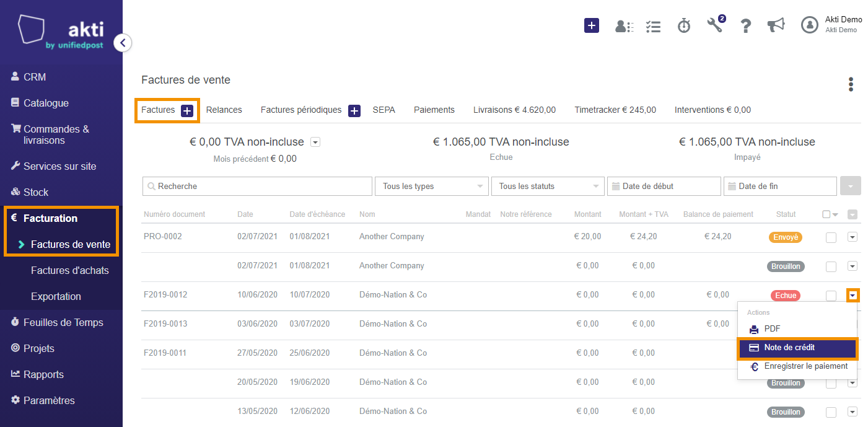Open the Akti Demo user avatar
The image size is (868, 427).
coord(810,25)
